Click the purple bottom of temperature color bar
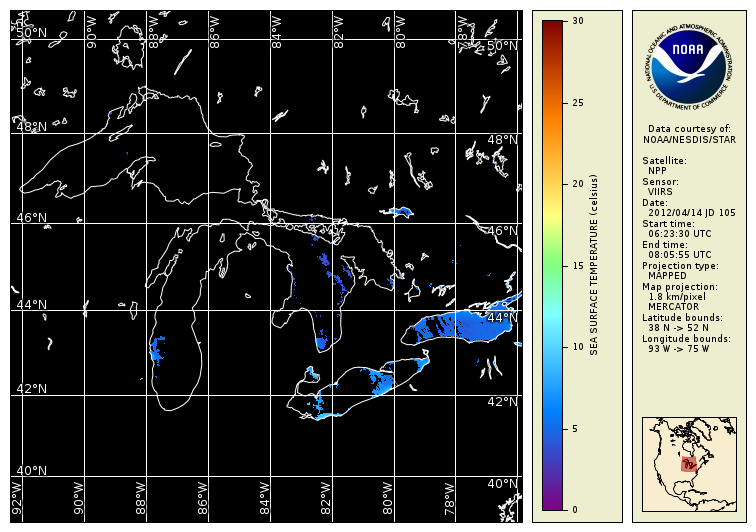 click(x=552, y=502)
